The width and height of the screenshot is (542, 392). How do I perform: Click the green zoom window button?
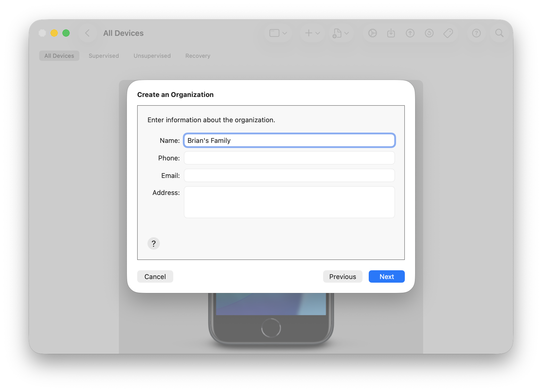pyautogui.click(x=66, y=33)
